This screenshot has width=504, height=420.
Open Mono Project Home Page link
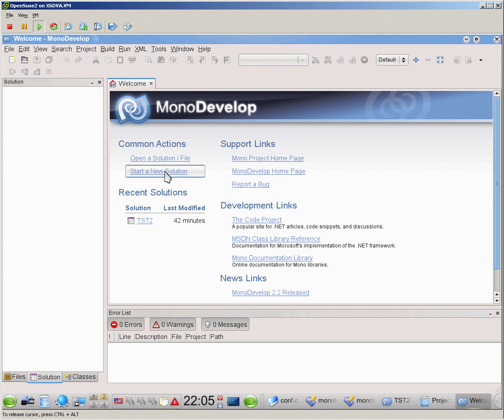[x=268, y=158]
